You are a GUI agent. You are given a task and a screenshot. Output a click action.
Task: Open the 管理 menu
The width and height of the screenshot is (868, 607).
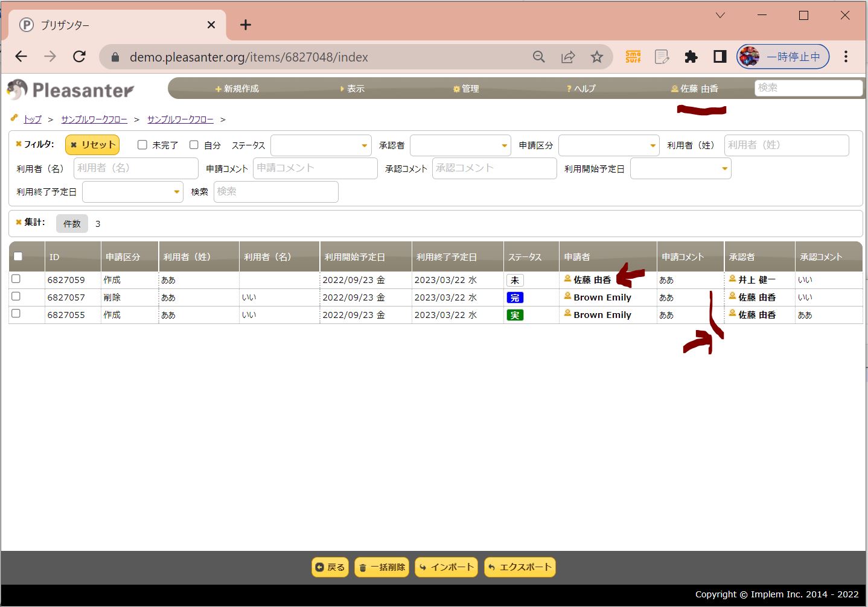[x=466, y=89]
